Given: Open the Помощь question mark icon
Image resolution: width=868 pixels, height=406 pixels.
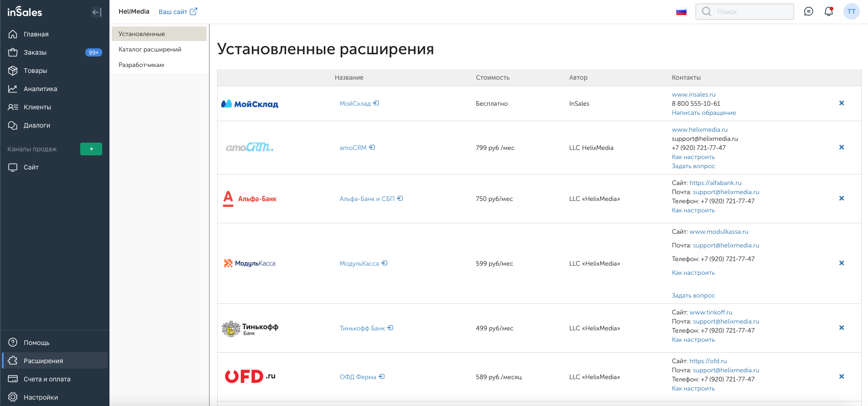Looking at the screenshot, I should [x=13, y=343].
